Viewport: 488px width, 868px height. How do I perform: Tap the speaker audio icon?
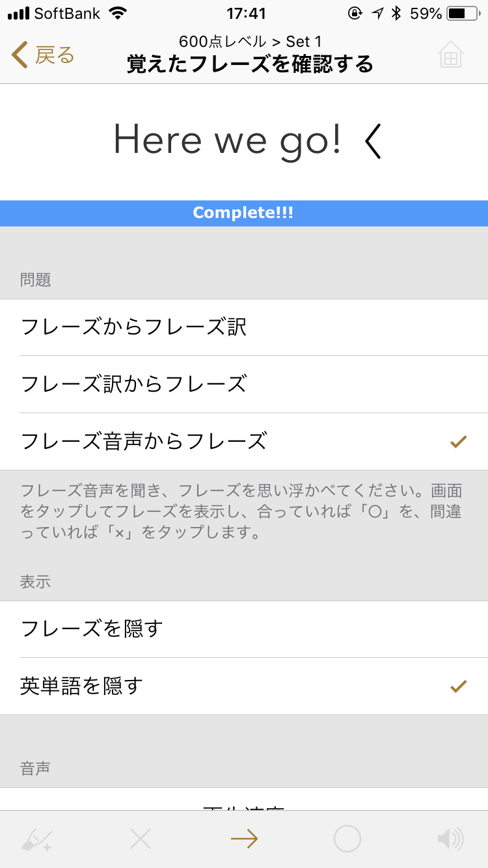click(450, 839)
